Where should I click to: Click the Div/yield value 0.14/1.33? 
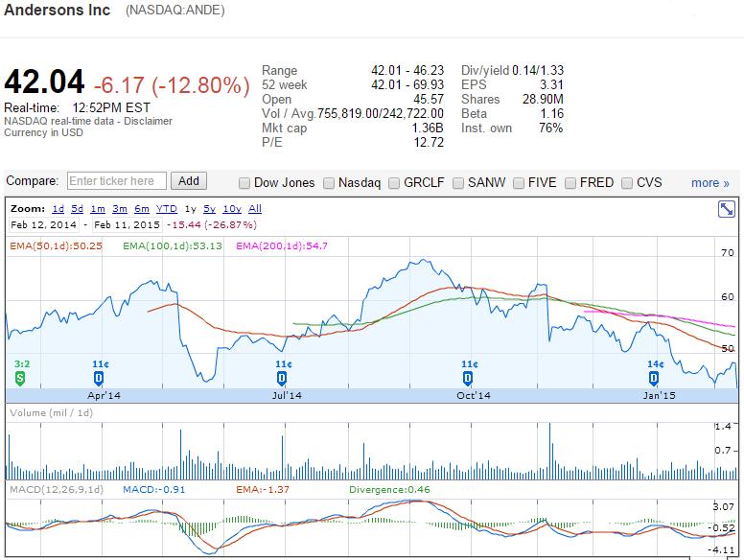pyautogui.click(x=538, y=71)
